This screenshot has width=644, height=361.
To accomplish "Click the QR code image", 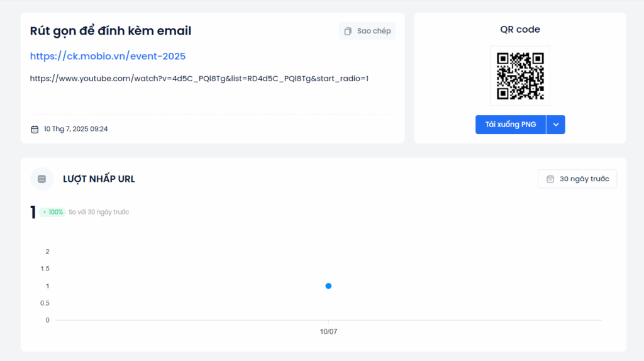I will click(519, 75).
